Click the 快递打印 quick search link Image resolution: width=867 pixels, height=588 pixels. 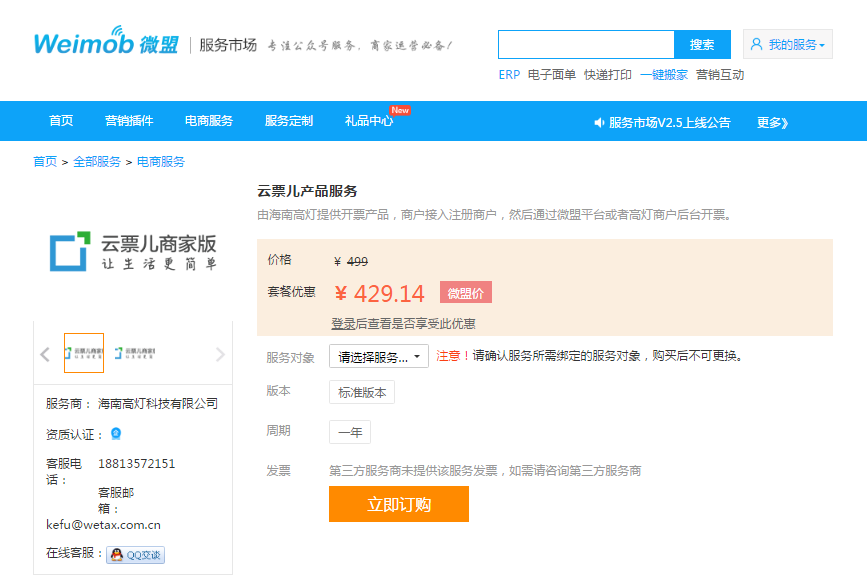(608, 75)
